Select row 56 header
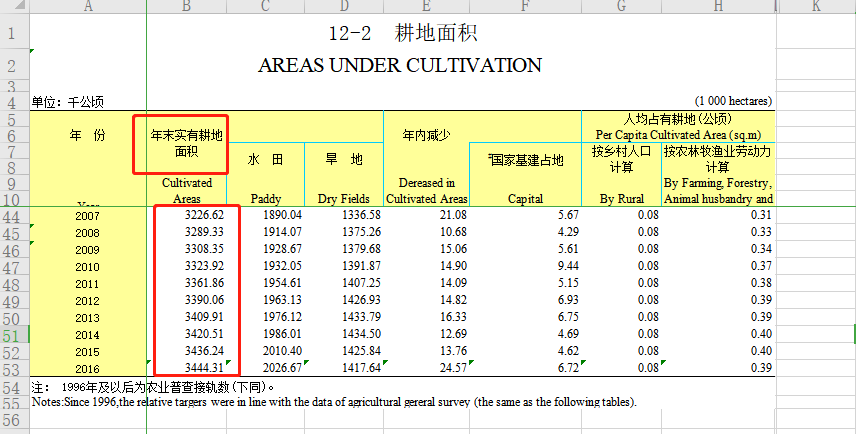Image resolution: width=856 pixels, height=434 pixels. (14, 422)
